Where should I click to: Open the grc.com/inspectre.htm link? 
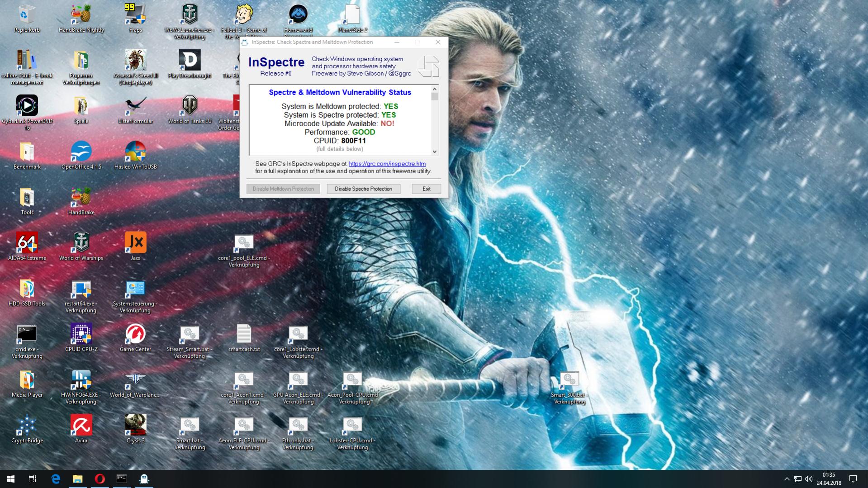pyautogui.click(x=387, y=164)
